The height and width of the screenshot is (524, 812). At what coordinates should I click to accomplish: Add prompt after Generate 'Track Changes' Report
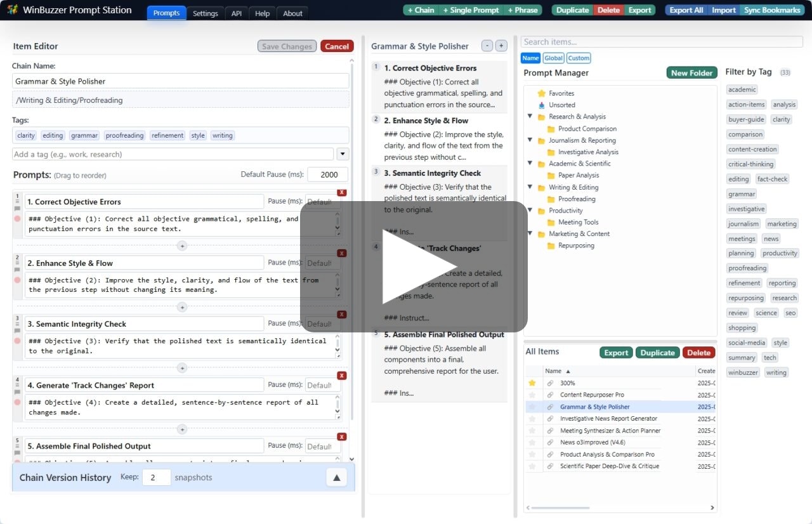tap(182, 429)
